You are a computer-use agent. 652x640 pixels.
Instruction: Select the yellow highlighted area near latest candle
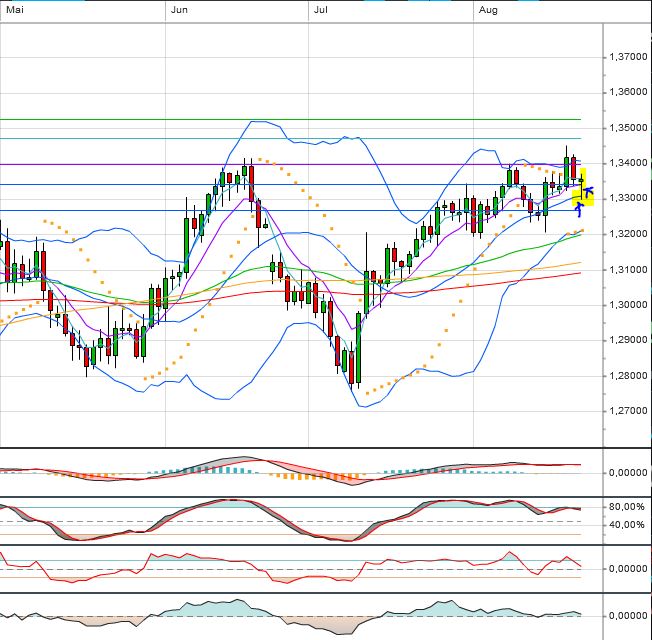[x=585, y=187]
